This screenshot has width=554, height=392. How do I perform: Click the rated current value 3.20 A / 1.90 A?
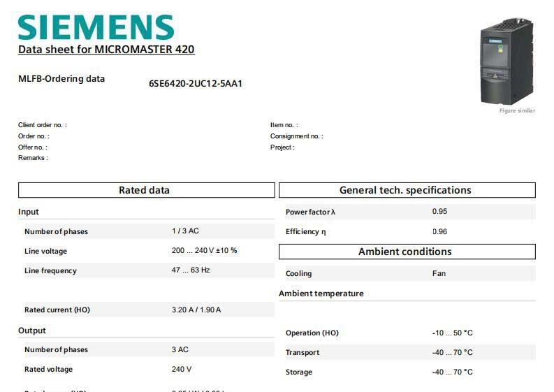point(196,310)
